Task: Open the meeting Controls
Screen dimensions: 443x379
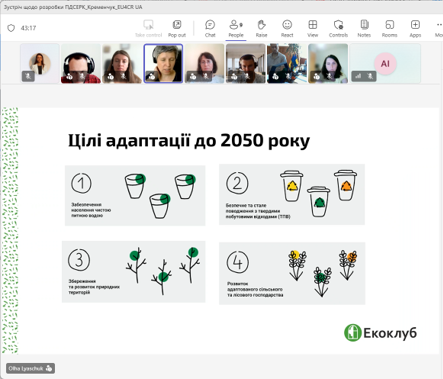Action: point(338,28)
